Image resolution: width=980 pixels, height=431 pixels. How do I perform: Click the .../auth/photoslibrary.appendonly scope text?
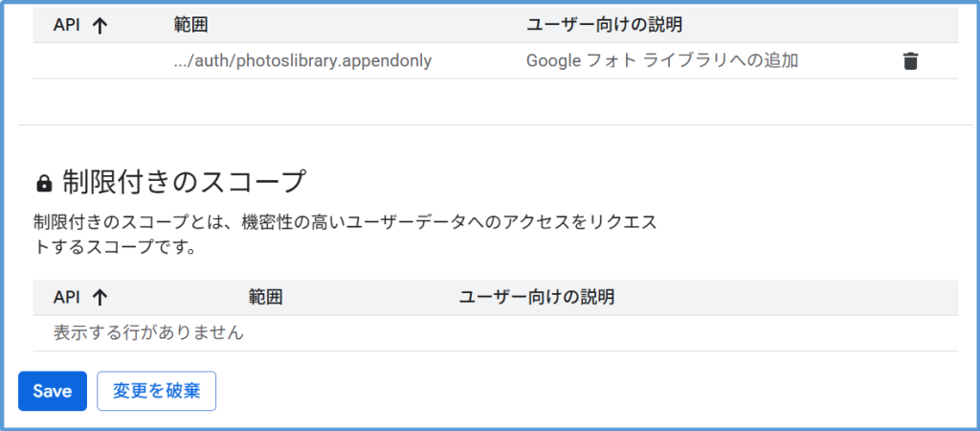302,61
